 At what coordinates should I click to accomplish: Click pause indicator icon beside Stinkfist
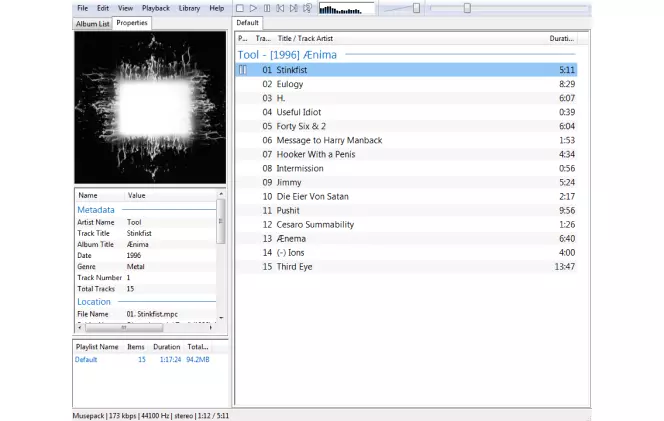coord(243,70)
